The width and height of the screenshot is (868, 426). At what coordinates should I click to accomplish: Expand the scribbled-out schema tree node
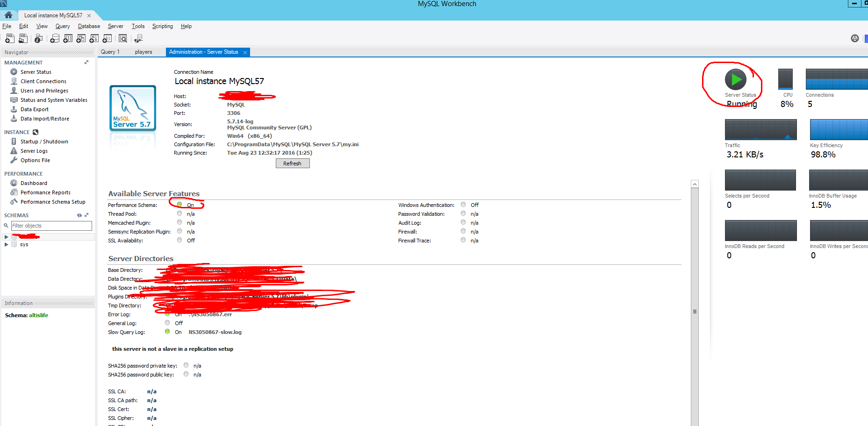(6, 237)
